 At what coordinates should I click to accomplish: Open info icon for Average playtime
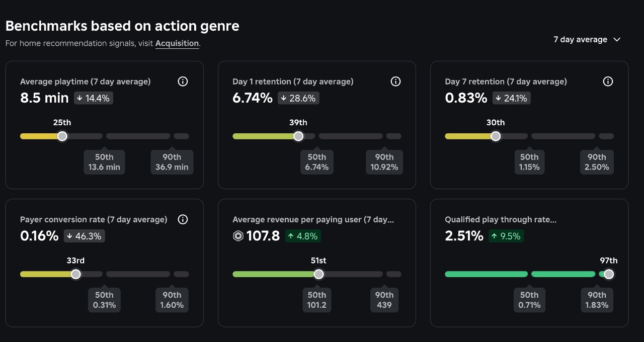(x=183, y=81)
